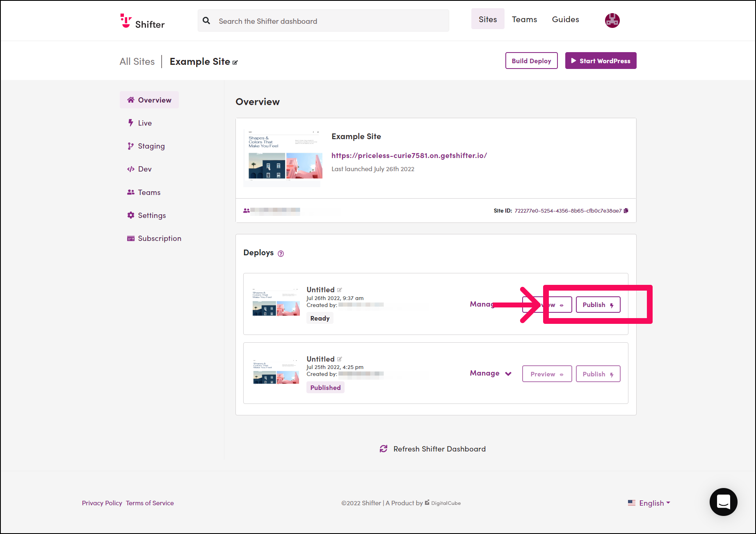Click the Jul 26th 2022, 9:37 am timestamp
Image resolution: width=756 pixels, height=534 pixels.
click(x=335, y=298)
